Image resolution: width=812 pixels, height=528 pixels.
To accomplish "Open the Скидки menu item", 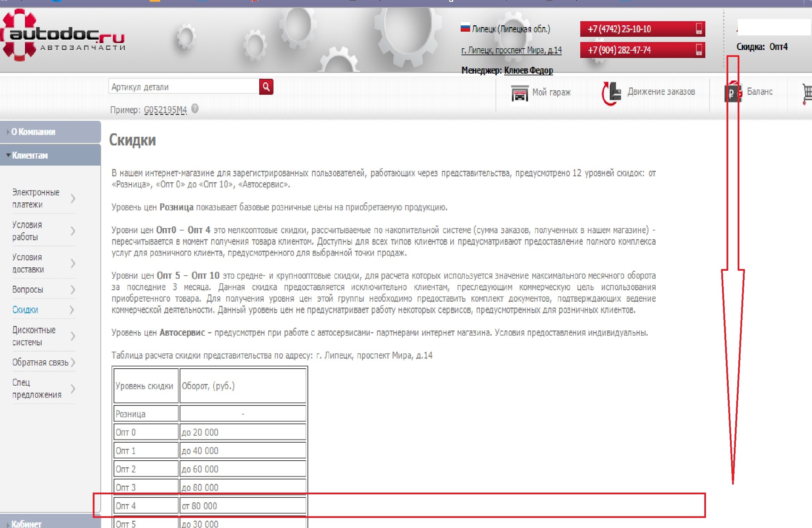I will coord(25,310).
